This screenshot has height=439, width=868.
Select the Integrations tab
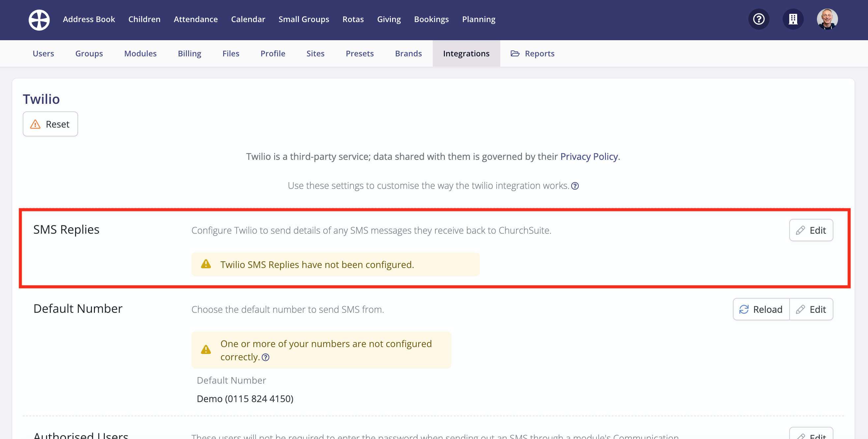(x=466, y=54)
